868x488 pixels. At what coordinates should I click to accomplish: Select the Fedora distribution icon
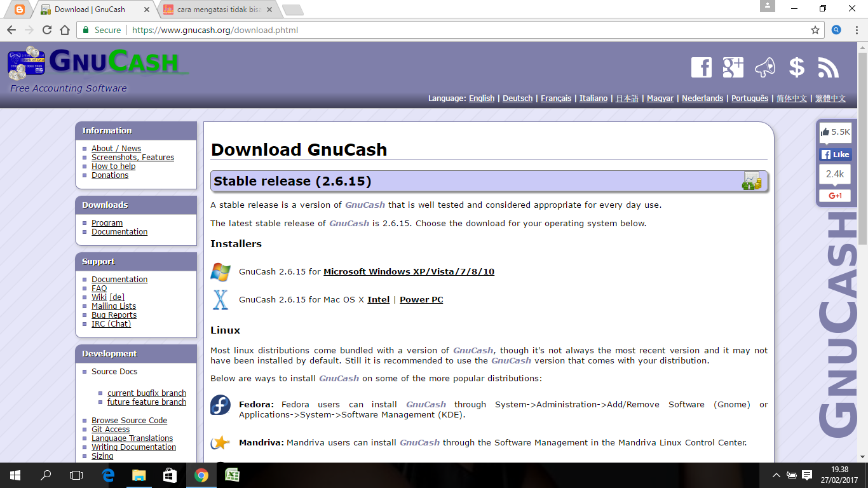click(219, 405)
